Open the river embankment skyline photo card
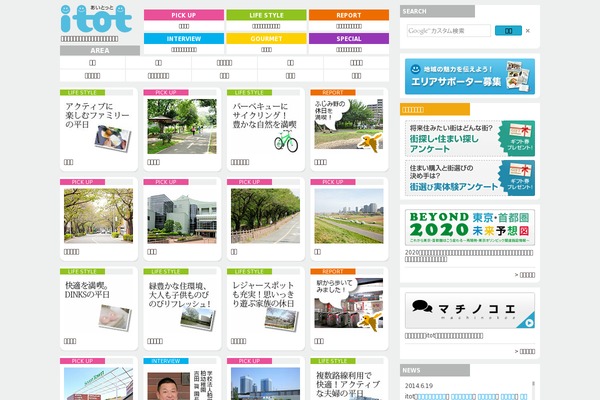 click(x=349, y=219)
